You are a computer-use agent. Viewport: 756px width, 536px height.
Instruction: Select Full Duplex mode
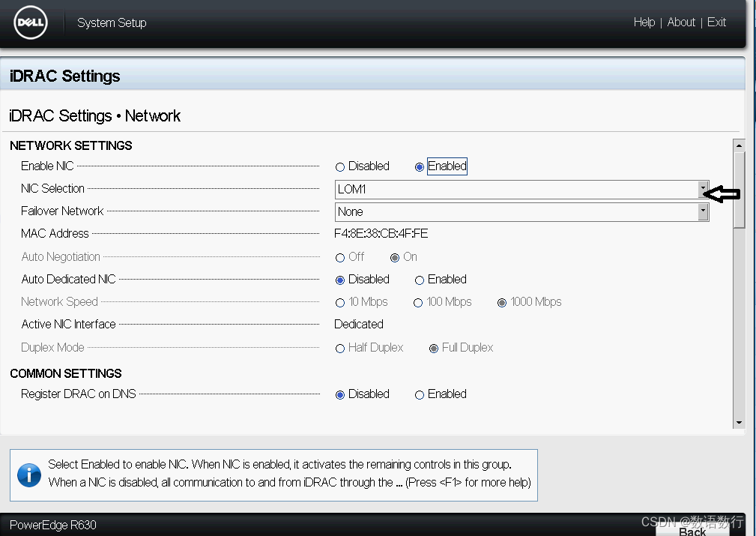(x=434, y=349)
